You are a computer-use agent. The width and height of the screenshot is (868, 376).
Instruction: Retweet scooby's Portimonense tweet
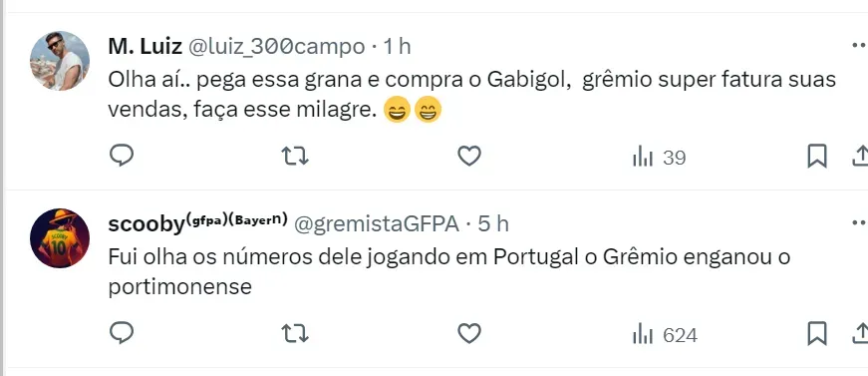coord(295,334)
